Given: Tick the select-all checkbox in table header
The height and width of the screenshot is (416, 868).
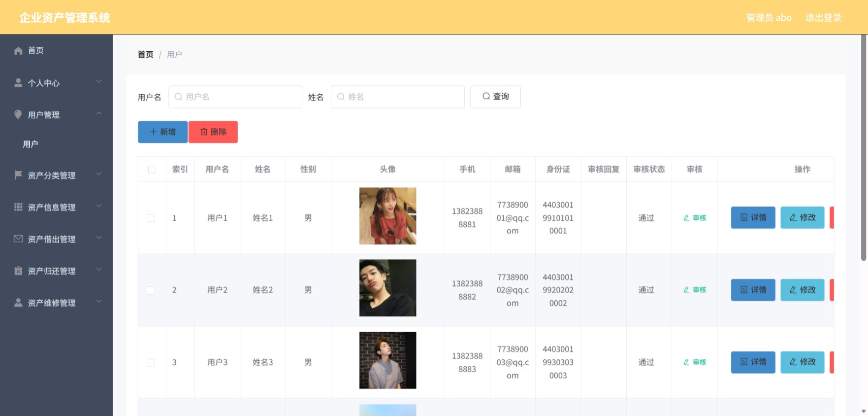Looking at the screenshot, I should 152,170.
